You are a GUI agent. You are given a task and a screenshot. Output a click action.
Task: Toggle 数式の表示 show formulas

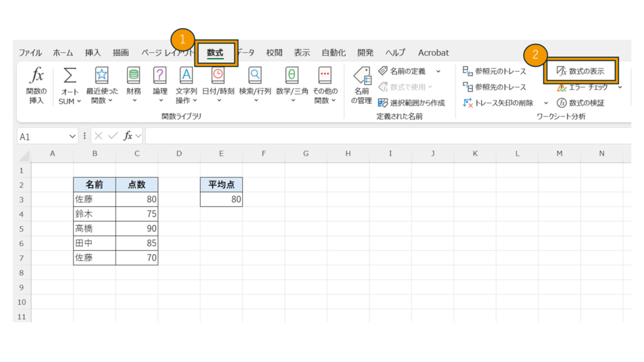pyautogui.click(x=580, y=72)
